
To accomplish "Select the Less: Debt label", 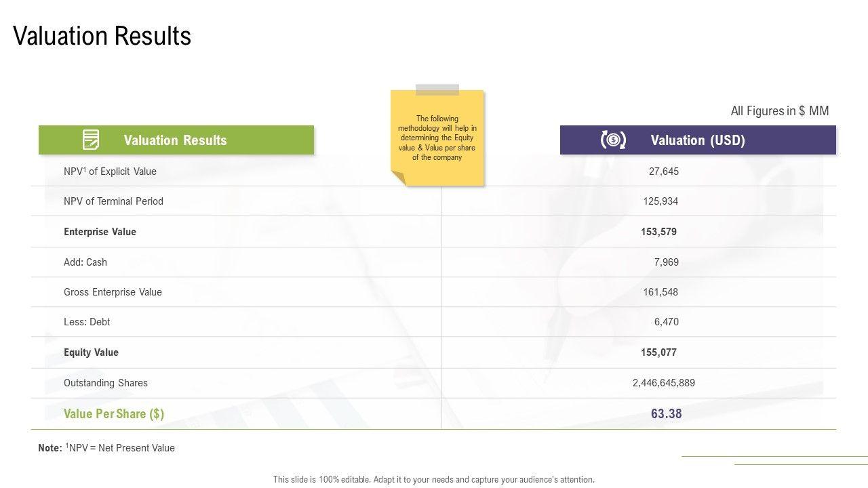I will 87,322.
